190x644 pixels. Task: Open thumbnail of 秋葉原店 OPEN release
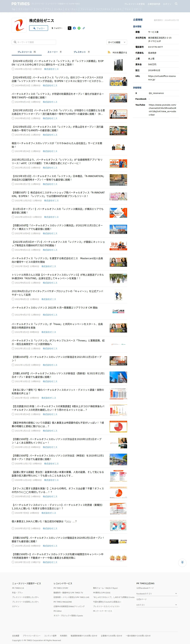(118, 98)
